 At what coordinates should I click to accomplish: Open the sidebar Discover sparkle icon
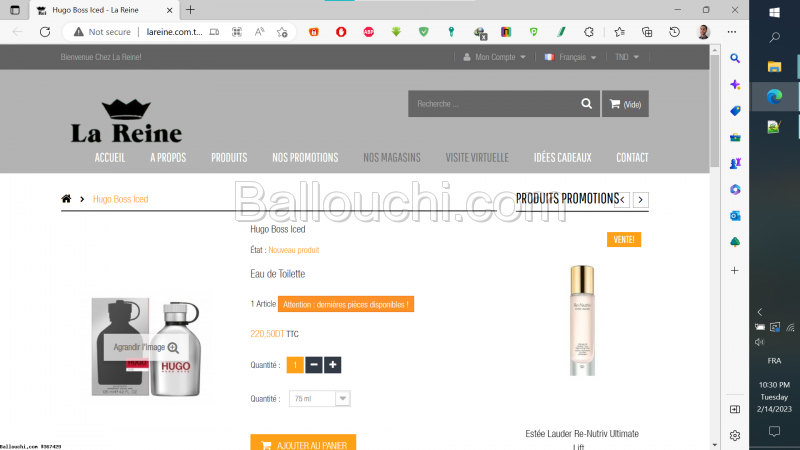click(735, 85)
